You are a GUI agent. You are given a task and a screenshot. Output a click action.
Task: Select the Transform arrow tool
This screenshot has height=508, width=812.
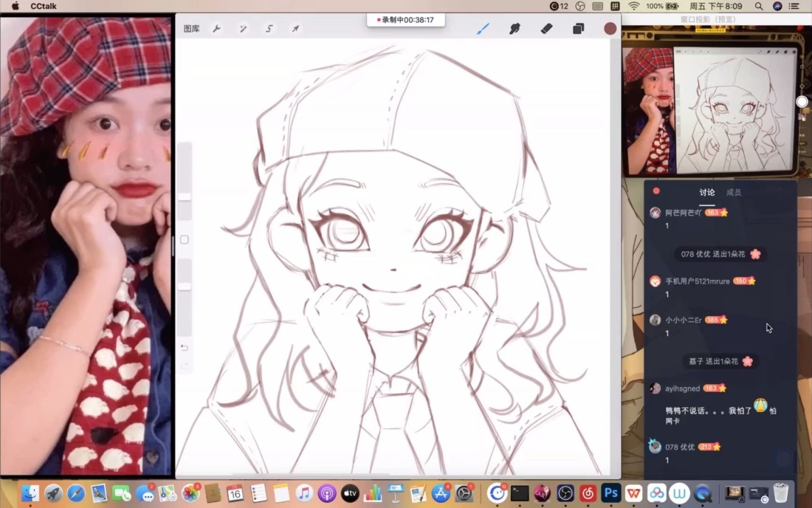tap(295, 29)
